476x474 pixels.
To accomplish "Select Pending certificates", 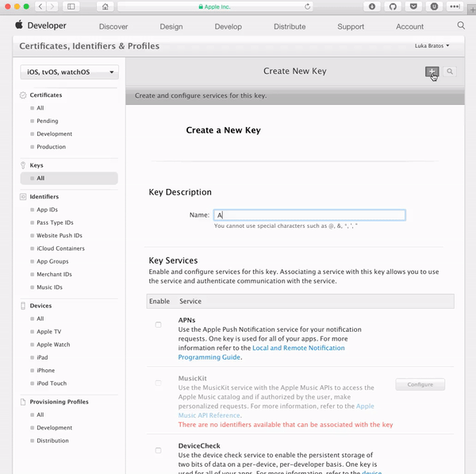I will tap(48, 121).
